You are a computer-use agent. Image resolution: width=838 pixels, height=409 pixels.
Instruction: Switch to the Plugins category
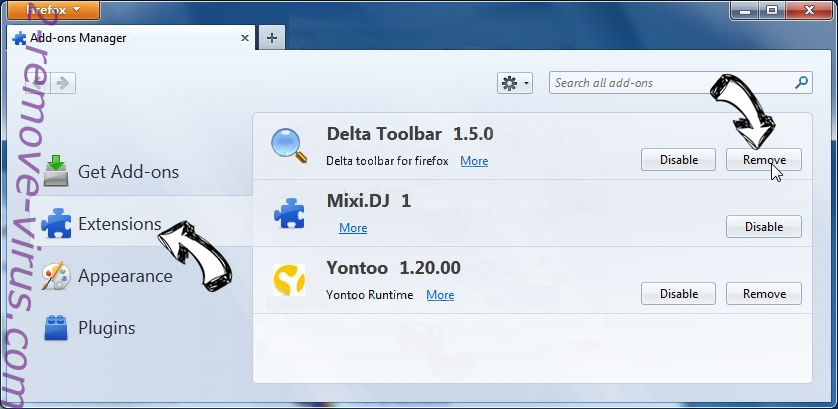click(106, 328)
